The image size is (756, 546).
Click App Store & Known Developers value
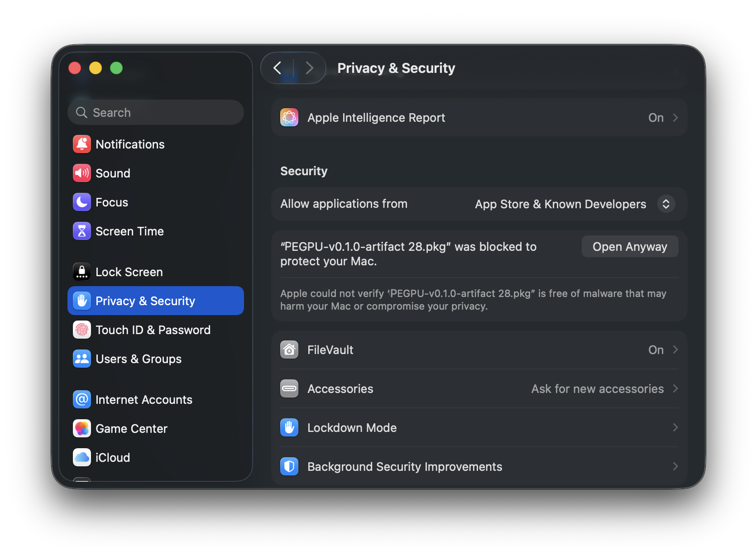[x=560, y=204]
